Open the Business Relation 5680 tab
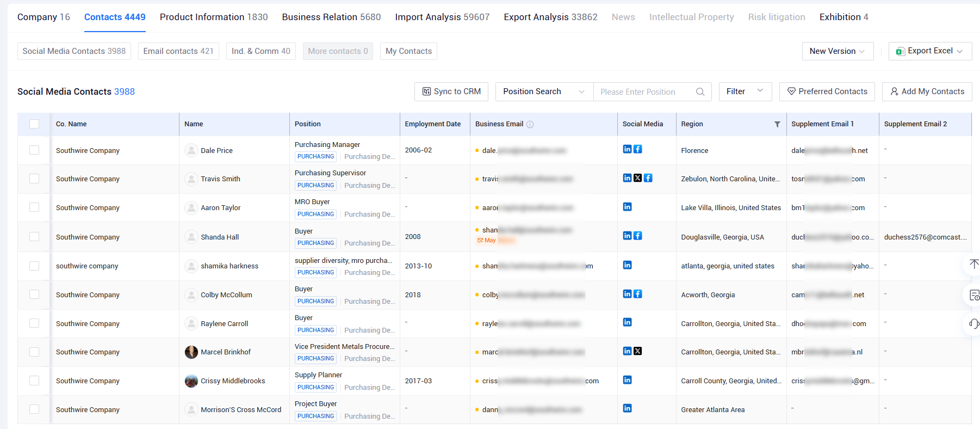980x429 pixels. pyautogui.click(x=331, y=17)
